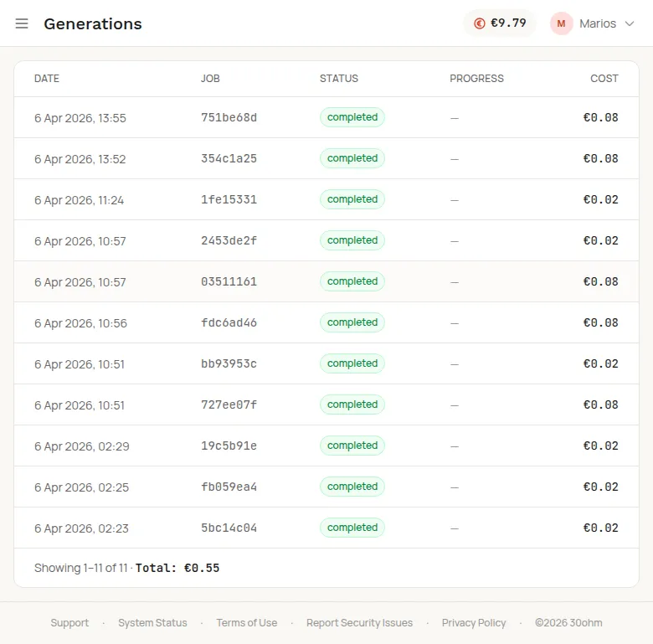Click the STATUS column header
The image size is (653, 644).
tap(339, 79)
